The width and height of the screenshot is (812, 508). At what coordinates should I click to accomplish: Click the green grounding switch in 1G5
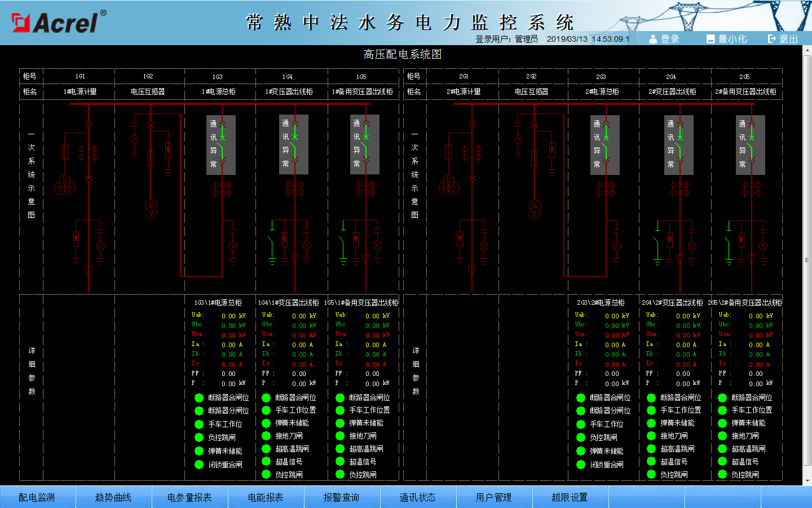[x=343, y=243]
